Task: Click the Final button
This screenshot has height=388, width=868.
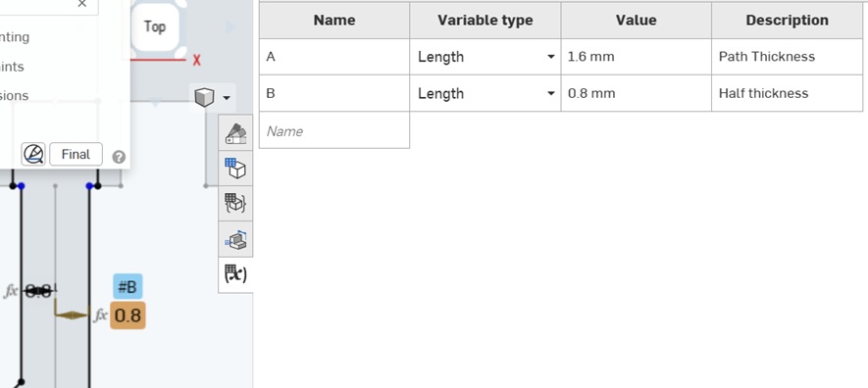Action: [x=76, y=154]
